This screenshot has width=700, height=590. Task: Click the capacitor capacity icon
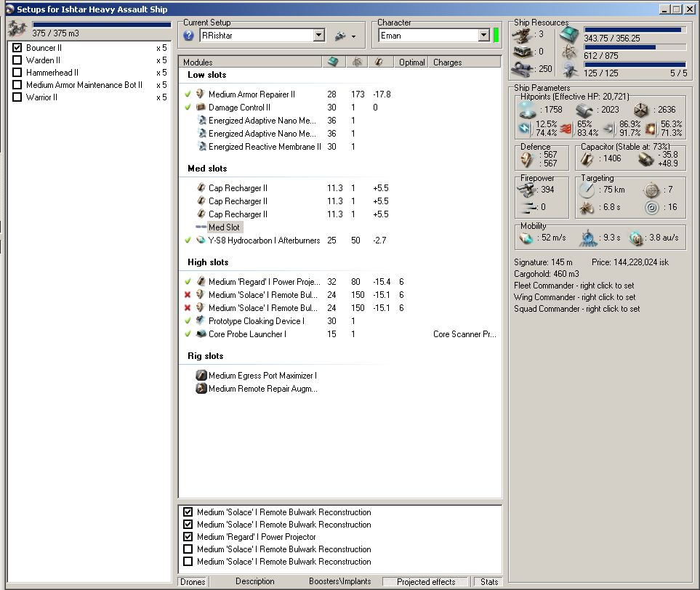tap(587, 158)
